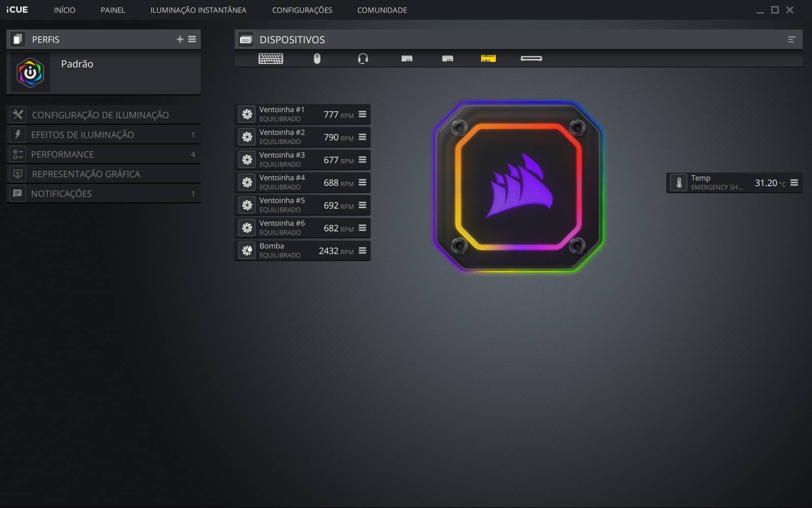Open Ventoinha #4 options menu
The width and height of the screenshot is (812, 508).
point(362,182)
